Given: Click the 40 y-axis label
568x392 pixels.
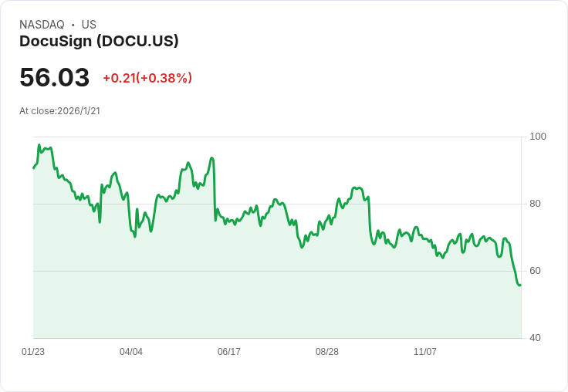Looking at the screenshot, I should click(535, 338).
